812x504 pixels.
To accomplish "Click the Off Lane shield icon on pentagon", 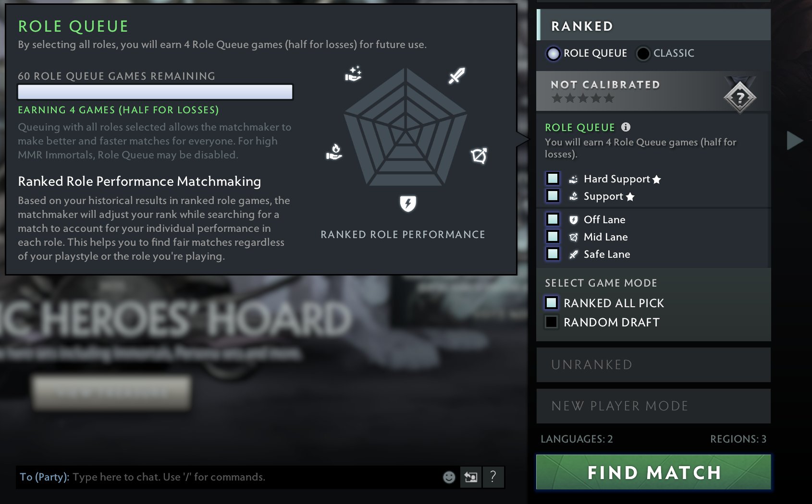I will [408, 204].
